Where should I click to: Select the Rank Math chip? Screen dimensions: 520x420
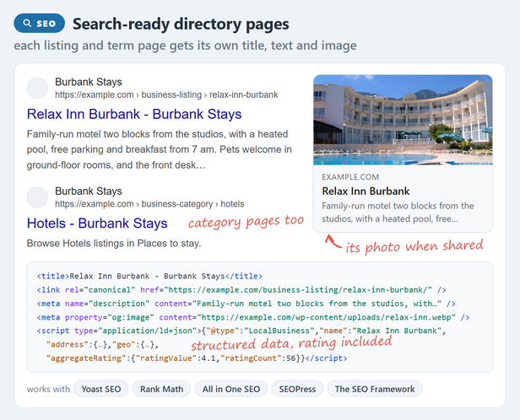[x=161, y=389]
